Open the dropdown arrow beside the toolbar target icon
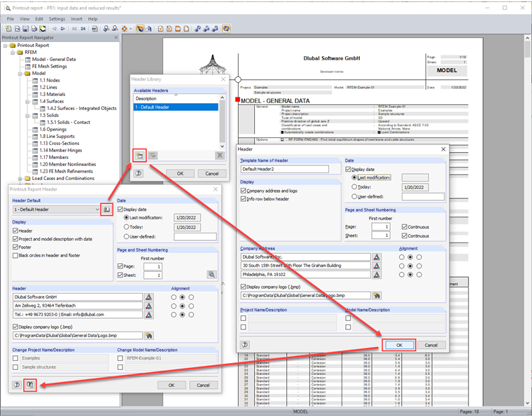 (131, 29)
